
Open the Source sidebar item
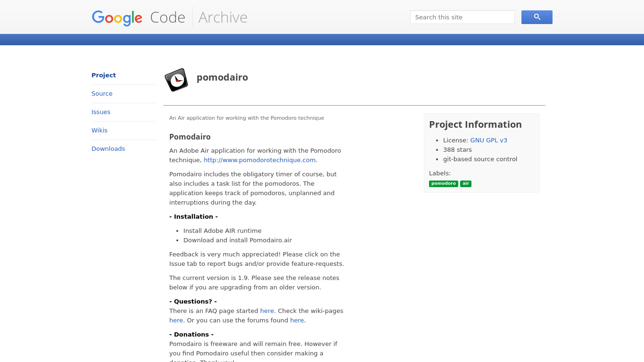tap(102, 94)
